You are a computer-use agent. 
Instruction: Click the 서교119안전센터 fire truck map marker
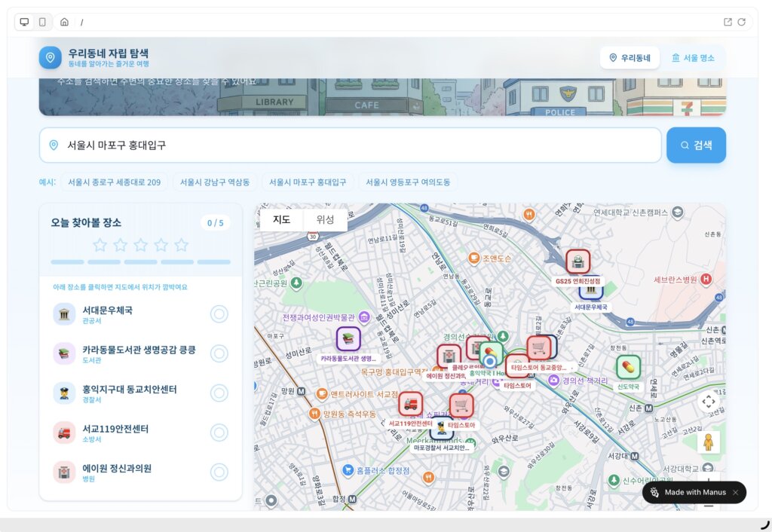[410, 405]
